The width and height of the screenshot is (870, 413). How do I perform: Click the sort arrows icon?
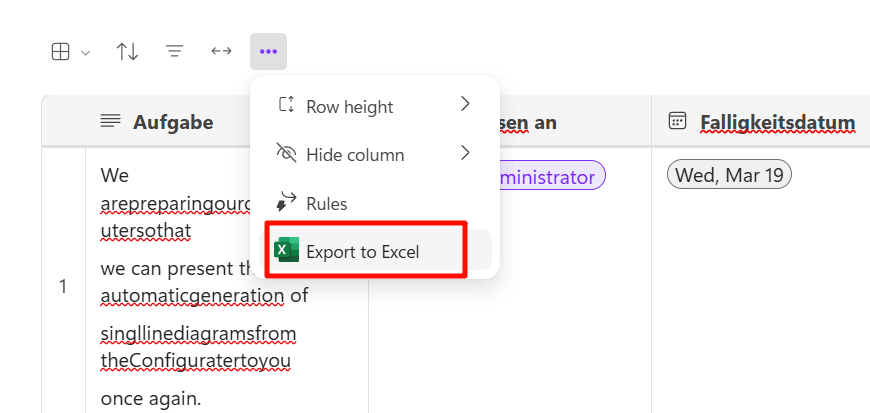pos(127,52)
